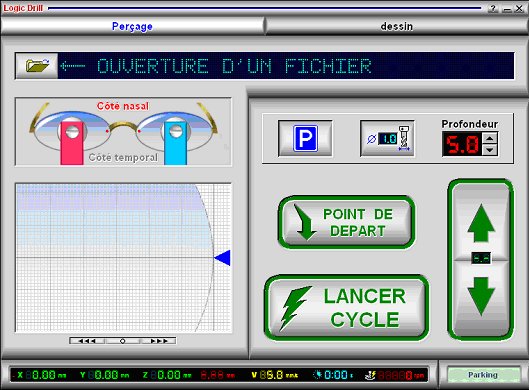The image size is (529, 390).
Task: Click the lens drawing grid area
Action: click(123, 258)
